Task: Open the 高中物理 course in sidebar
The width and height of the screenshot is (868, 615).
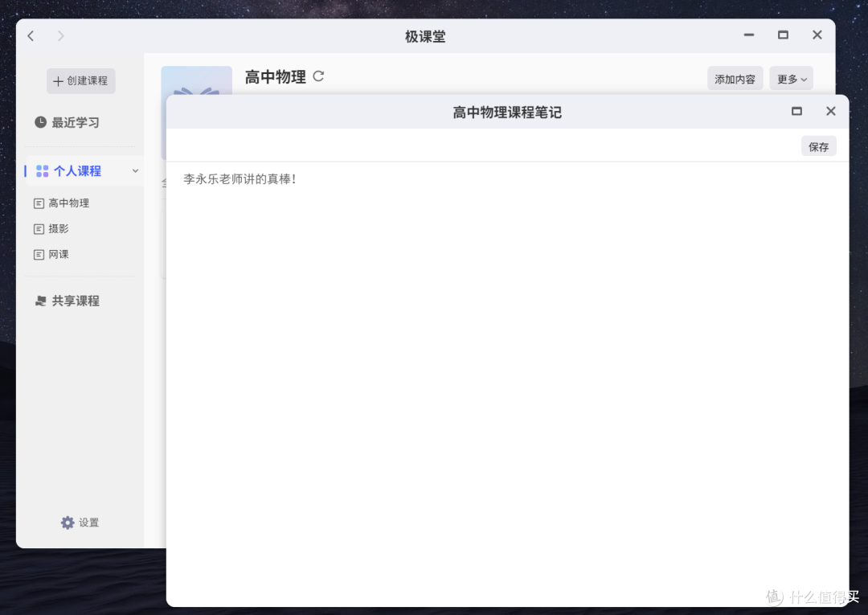Action: (61, 203)
